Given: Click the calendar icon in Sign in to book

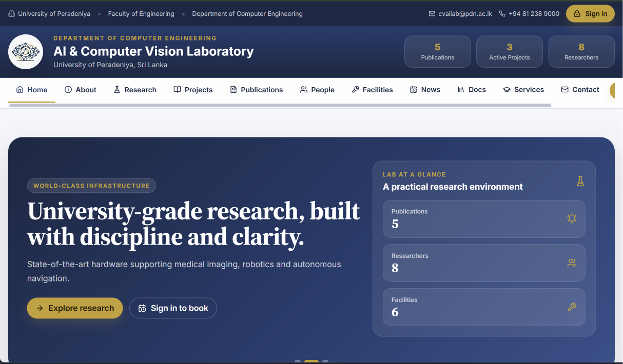Looking at the screenshot, I should click(142, 308).
